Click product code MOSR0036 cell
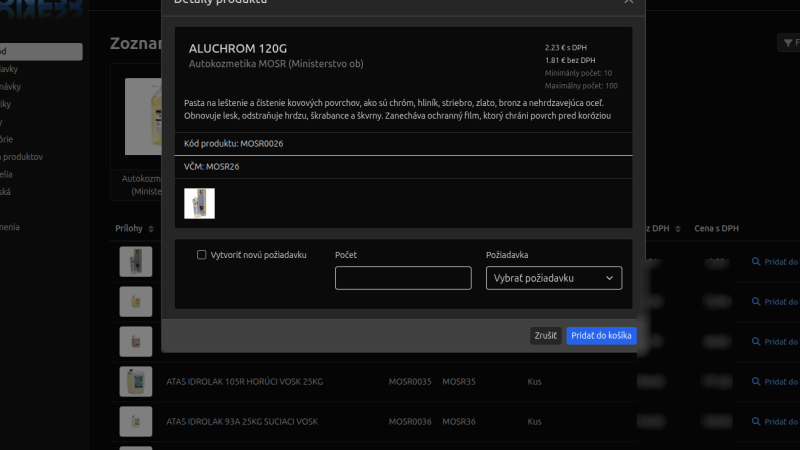 [410, 421]
